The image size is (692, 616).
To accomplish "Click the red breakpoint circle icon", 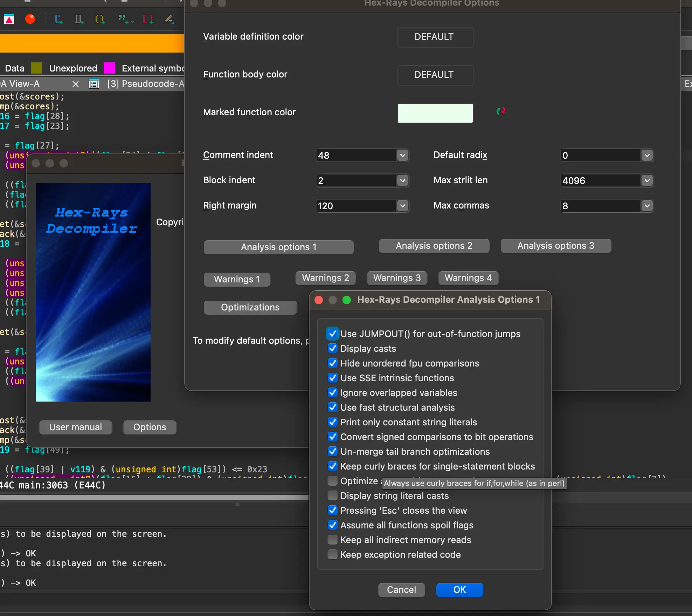I will (x=30, y=19).
